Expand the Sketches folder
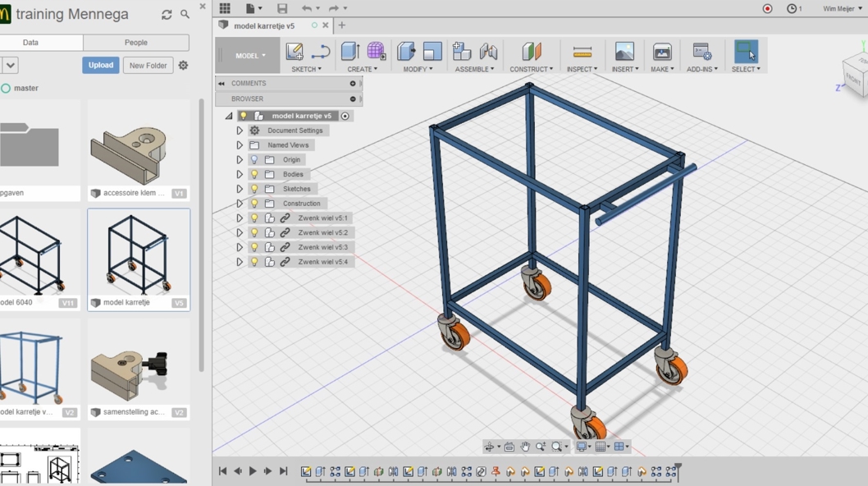 click(239, 189)
